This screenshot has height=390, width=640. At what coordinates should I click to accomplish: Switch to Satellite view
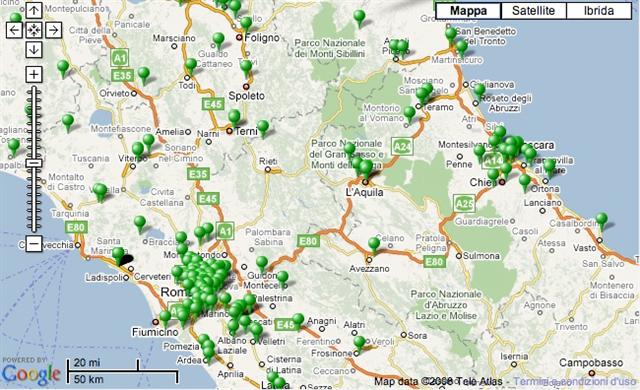tap(533, 11)
